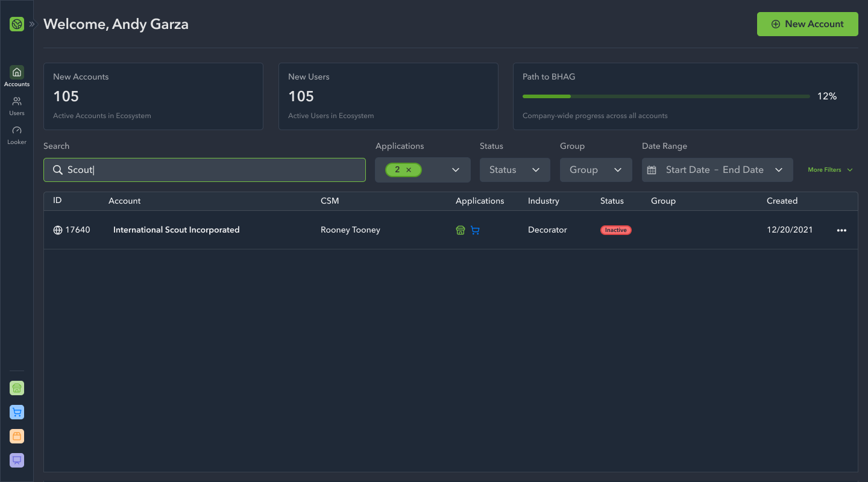Click into the Scout search field

click(x=204, y=170)
